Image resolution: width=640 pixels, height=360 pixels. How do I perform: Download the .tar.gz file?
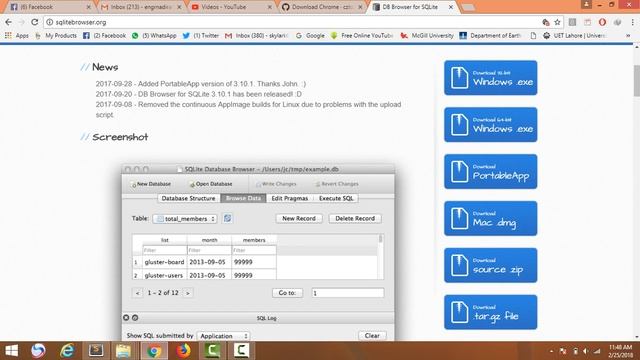point(491,312)
